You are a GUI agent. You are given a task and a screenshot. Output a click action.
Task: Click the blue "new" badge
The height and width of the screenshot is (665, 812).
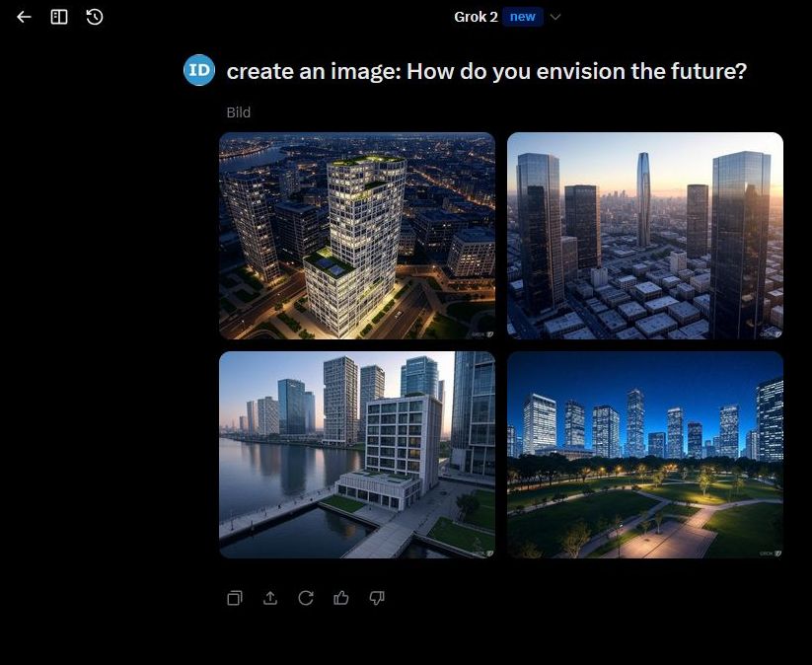pyautogui.click(x=522, y=17)
